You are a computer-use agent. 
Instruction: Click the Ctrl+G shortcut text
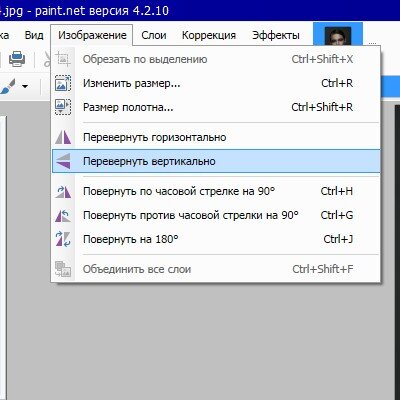(337, 215)
